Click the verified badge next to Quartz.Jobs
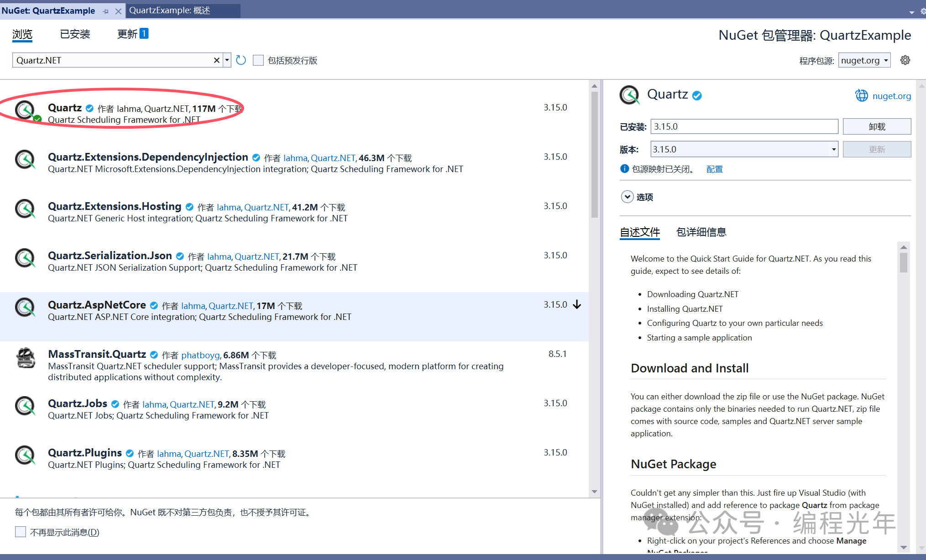This screenshot has height=560, width=926. 115,404
